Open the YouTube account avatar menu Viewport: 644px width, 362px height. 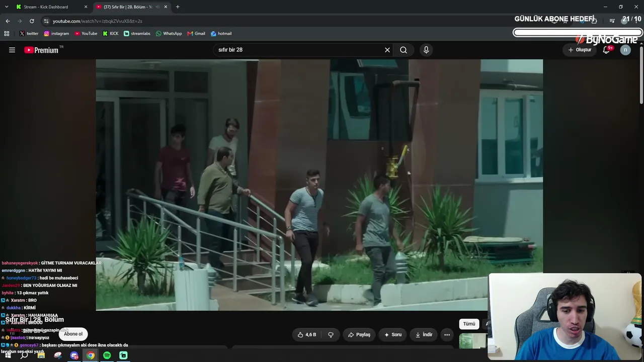click(x=625, y=50)
